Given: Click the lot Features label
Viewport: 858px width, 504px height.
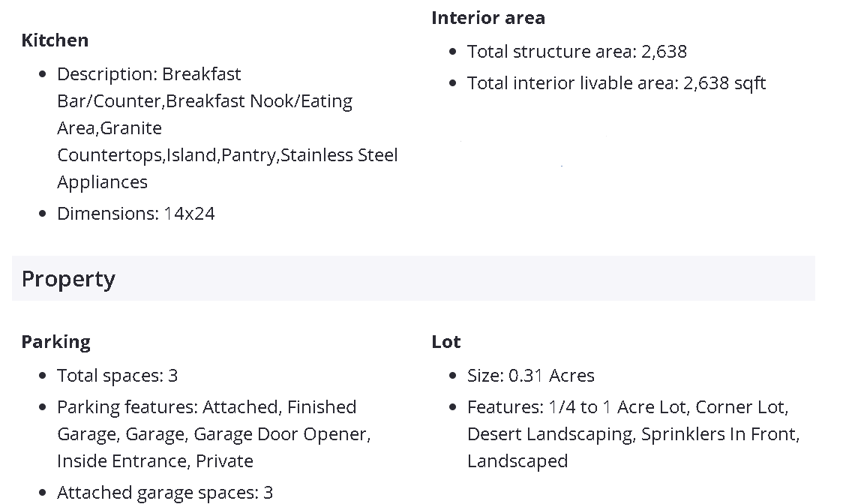Looking at the screenshot, I should click(505, 407).
